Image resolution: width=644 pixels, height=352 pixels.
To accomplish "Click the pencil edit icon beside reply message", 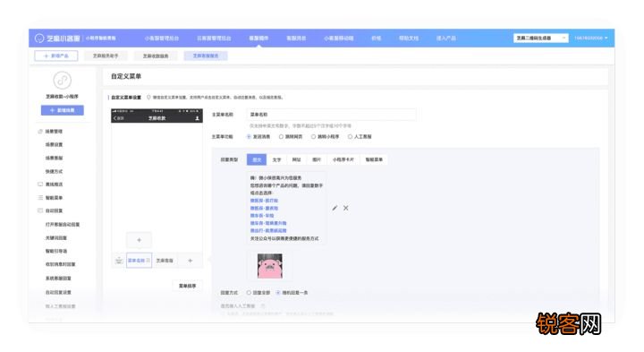I will [x=335, y=208].
